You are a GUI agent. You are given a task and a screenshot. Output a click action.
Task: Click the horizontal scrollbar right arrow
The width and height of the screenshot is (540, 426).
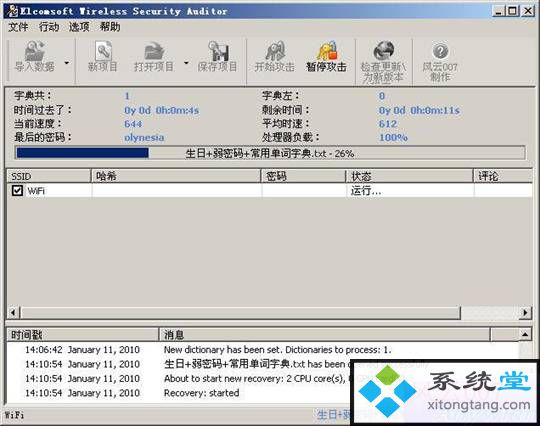point(525,313)
